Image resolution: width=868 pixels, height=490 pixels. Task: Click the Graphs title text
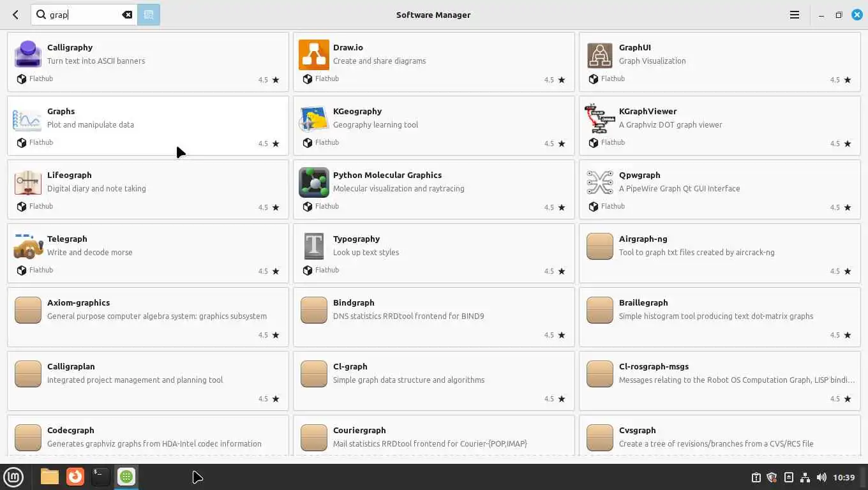pos(61,112)
